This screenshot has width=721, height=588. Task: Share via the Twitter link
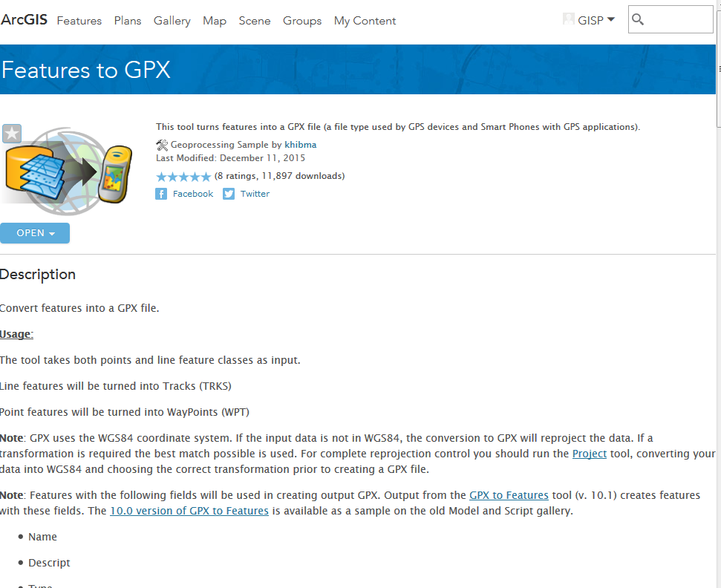click(255, 194)
